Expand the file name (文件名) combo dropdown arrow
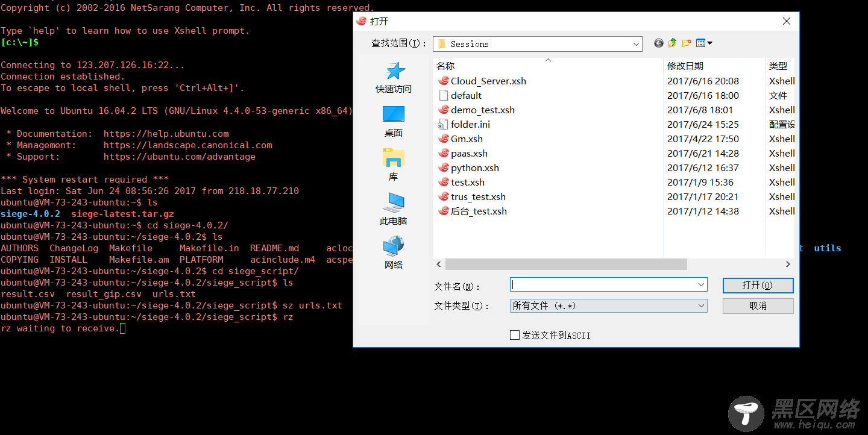868x435 pixels. (701, 284)
